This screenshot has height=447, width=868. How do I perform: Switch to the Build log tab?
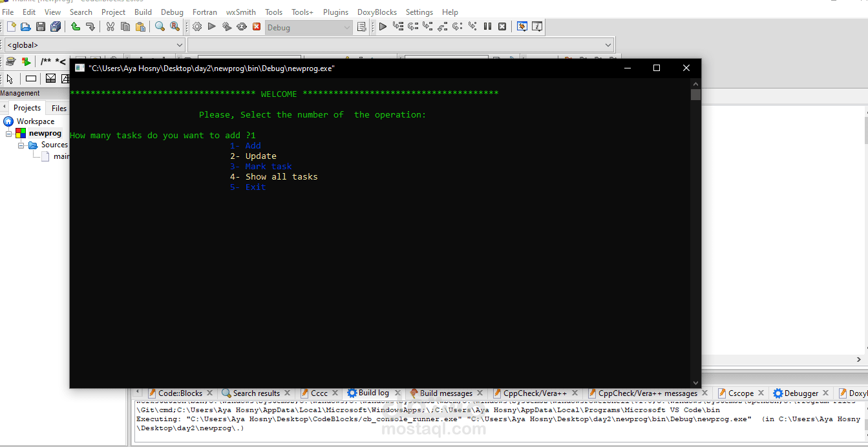[374, 393]
